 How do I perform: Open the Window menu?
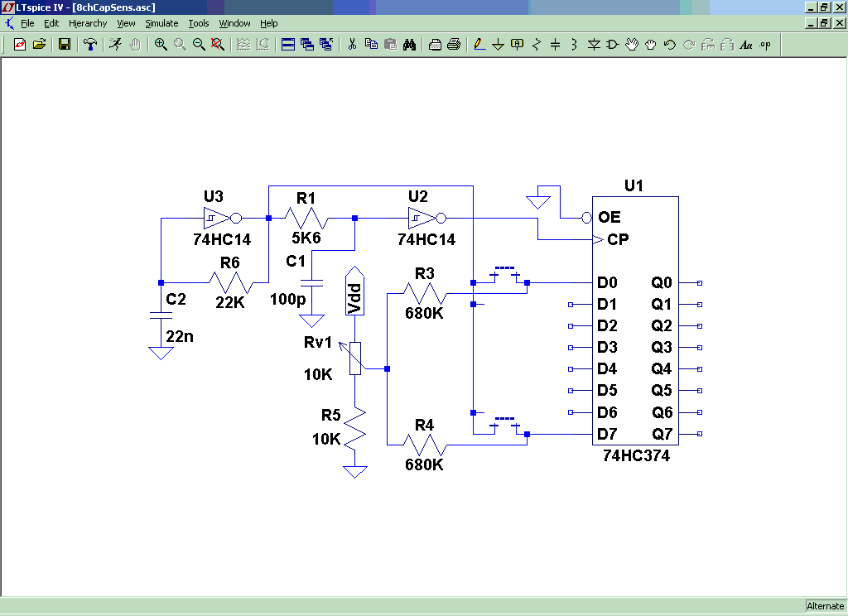(234, 23)
